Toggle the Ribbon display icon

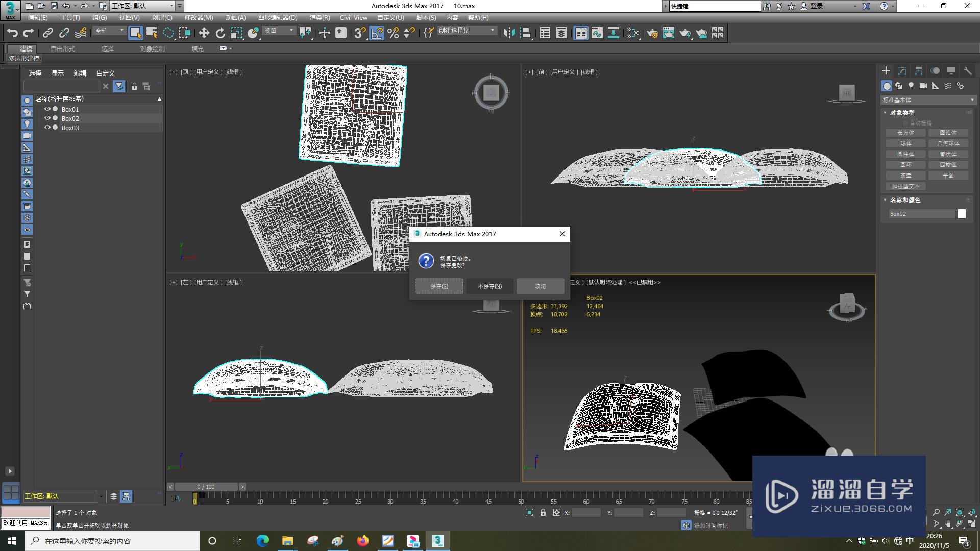click(581, 33)
